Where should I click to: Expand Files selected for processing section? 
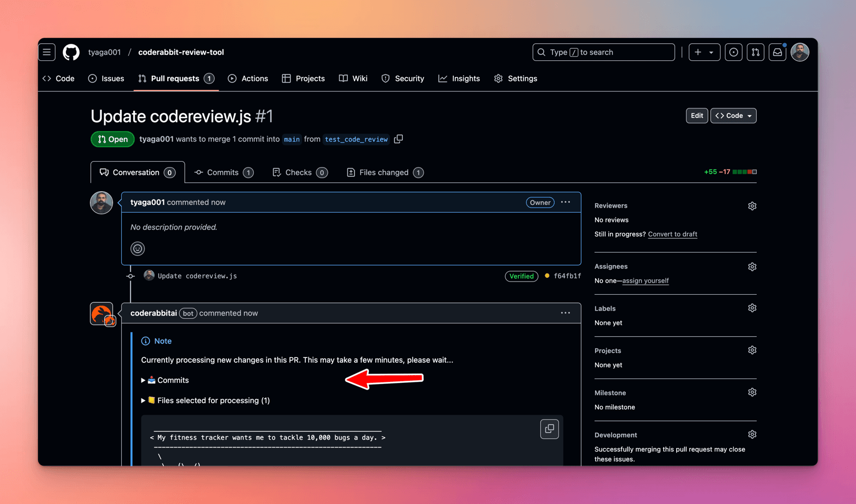coord(206,400)
